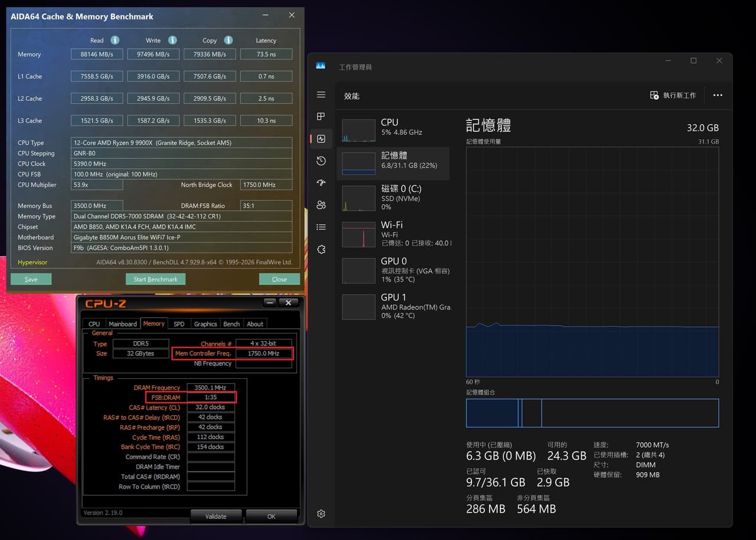Open the three-dot more options menu
Viewport: 756px width, 540px height.
[718, 95]
